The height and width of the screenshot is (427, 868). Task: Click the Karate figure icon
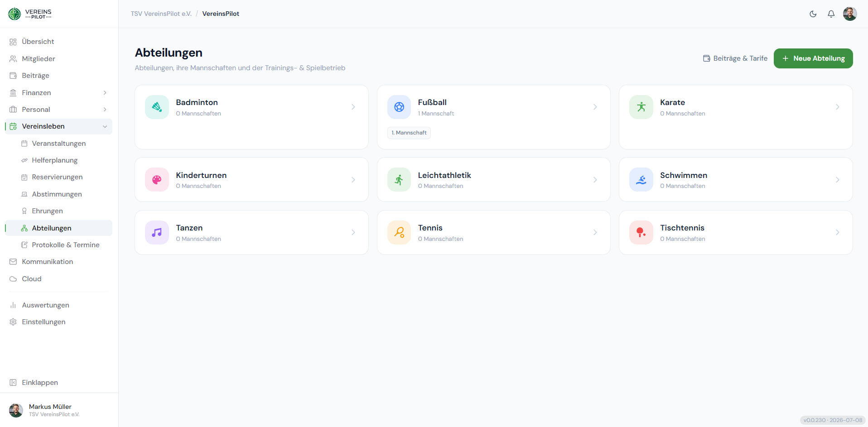point(641,107)
